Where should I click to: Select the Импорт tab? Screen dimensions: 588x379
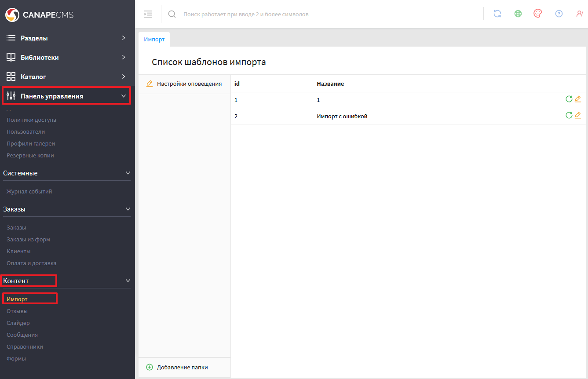154,39
